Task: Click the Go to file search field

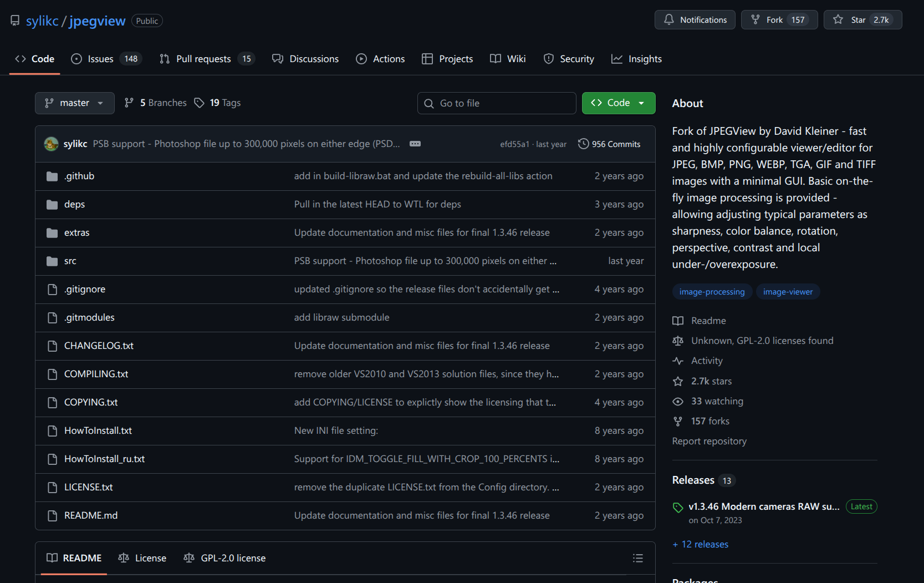Action: pos(497,103)
